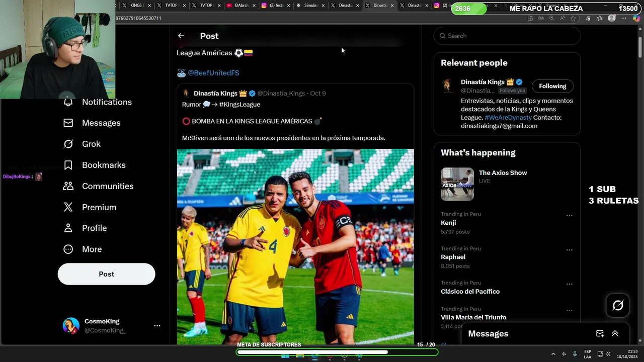
Task: Open browser settings and more menu
Action: [x=624, y=18]
